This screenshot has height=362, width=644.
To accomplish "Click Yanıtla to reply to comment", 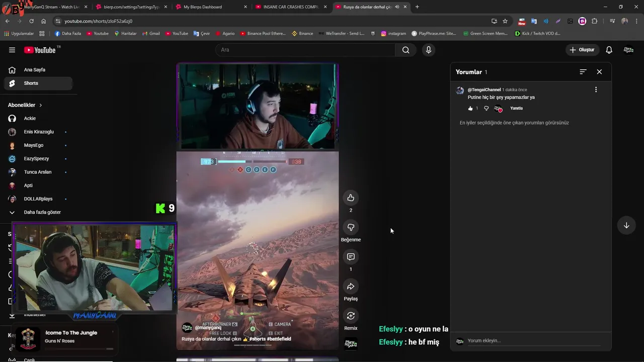I will pyautogui.click(x=516, y=108).
